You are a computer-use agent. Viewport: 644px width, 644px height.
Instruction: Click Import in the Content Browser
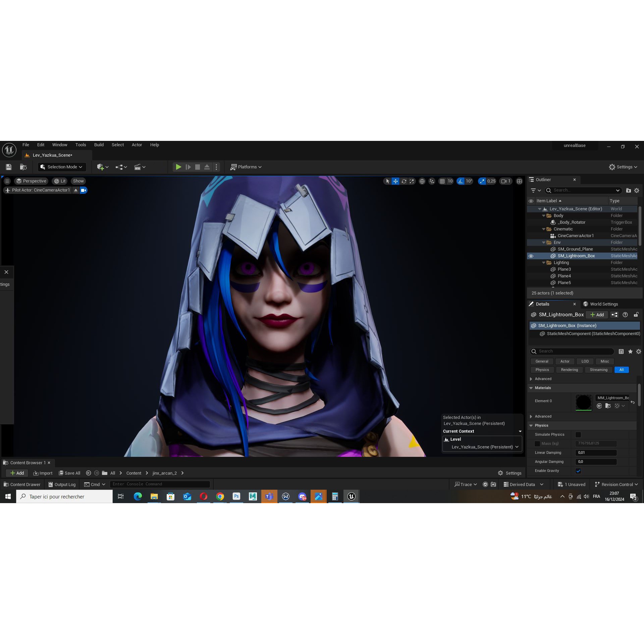coord(43,473)
